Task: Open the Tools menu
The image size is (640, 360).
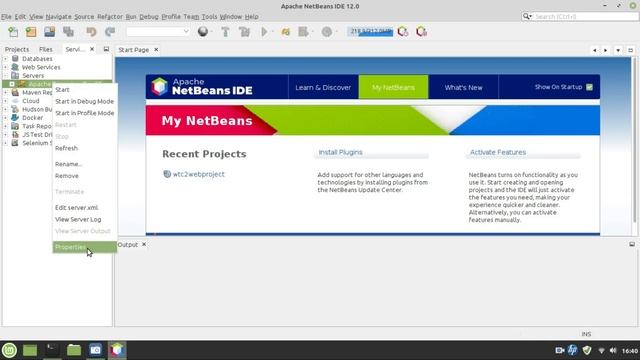Action: [209, 17]
